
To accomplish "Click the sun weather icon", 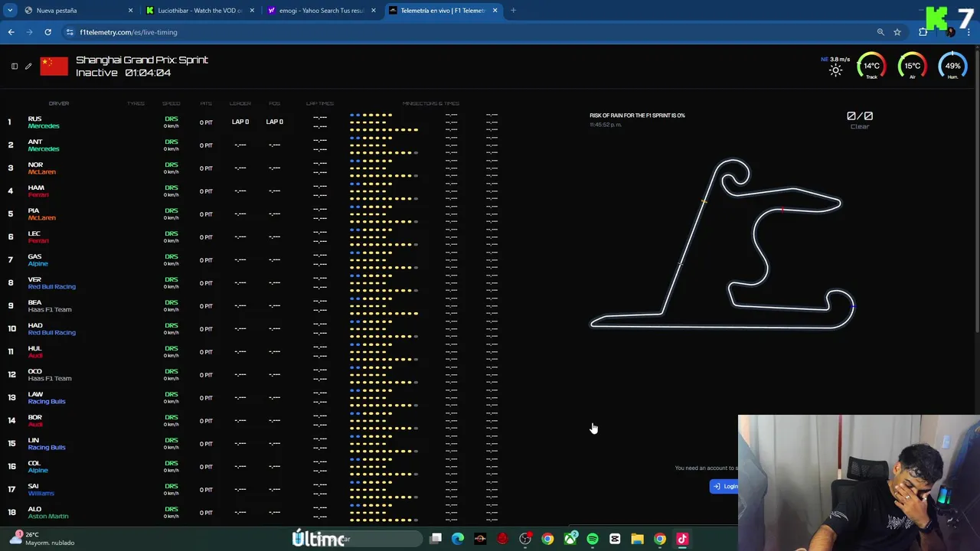I will pos(835,70).
